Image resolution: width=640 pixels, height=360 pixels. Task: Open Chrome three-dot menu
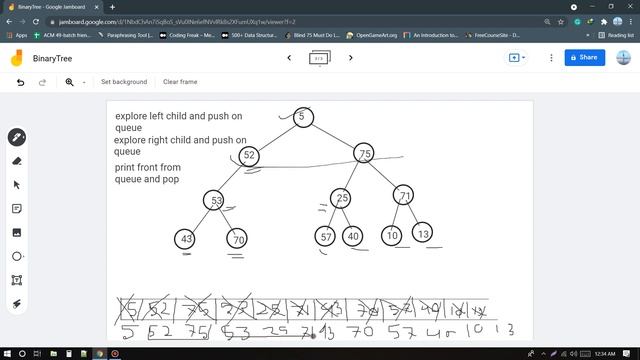tap(631, 22)
